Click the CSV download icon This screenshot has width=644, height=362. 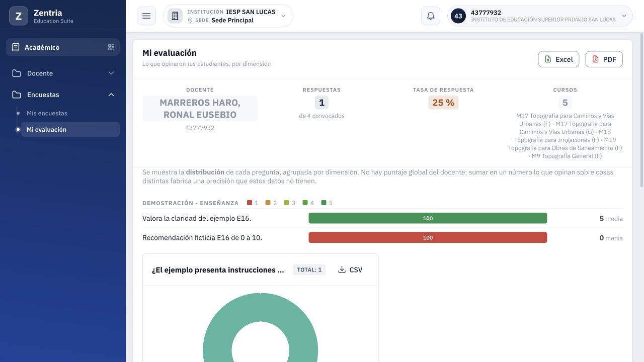click(342, 269)
